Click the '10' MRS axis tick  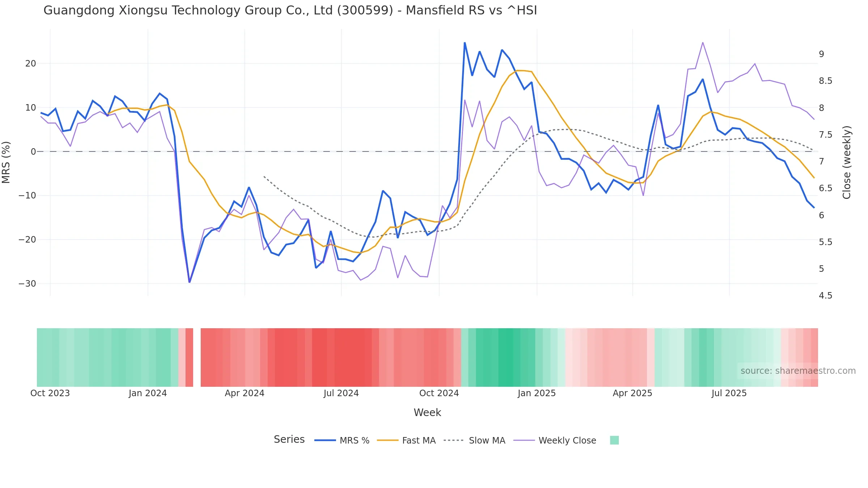[x=31, y=108]
